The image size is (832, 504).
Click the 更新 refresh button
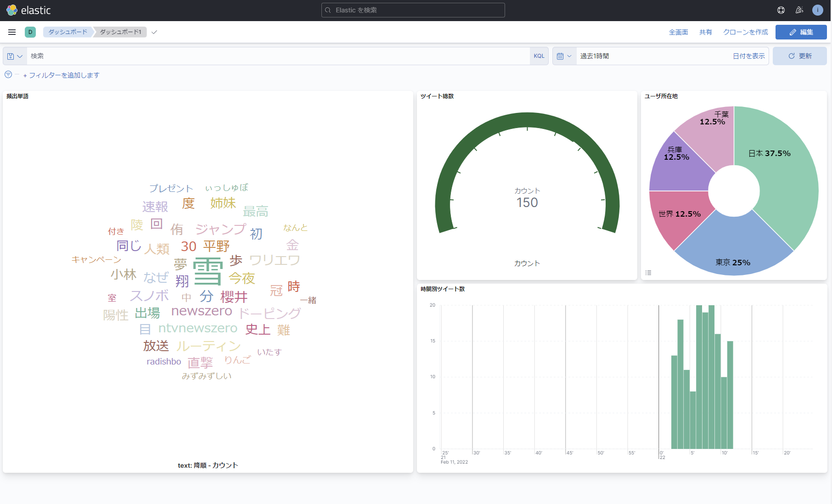tap(799, 56)
